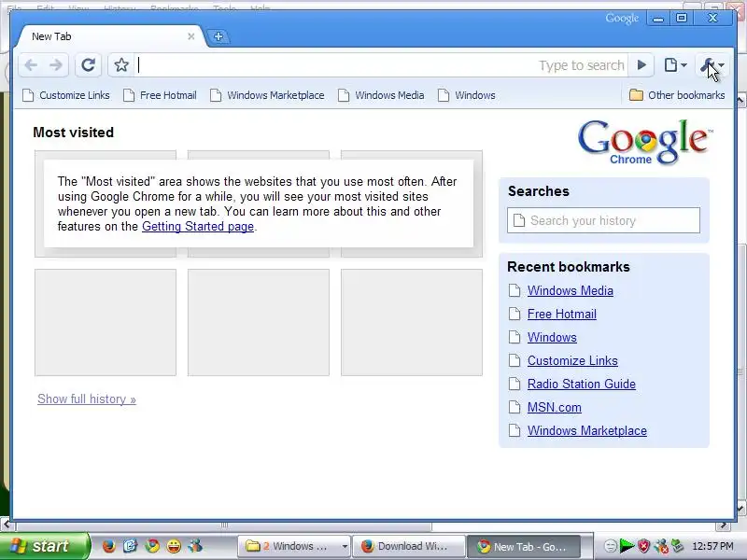Viewport: 747px width, 560px height.
Task: Follow the Getting Started page link
Action: point(198,226)
